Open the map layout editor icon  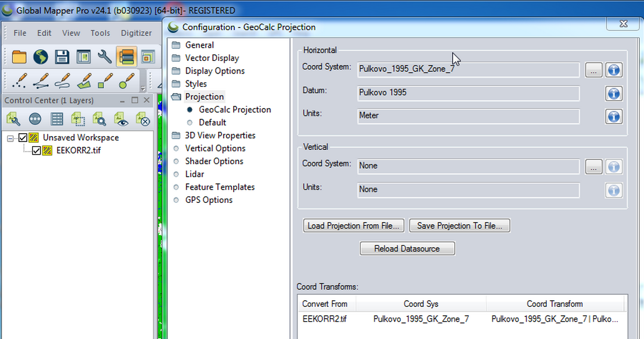(x=83, y=57)
